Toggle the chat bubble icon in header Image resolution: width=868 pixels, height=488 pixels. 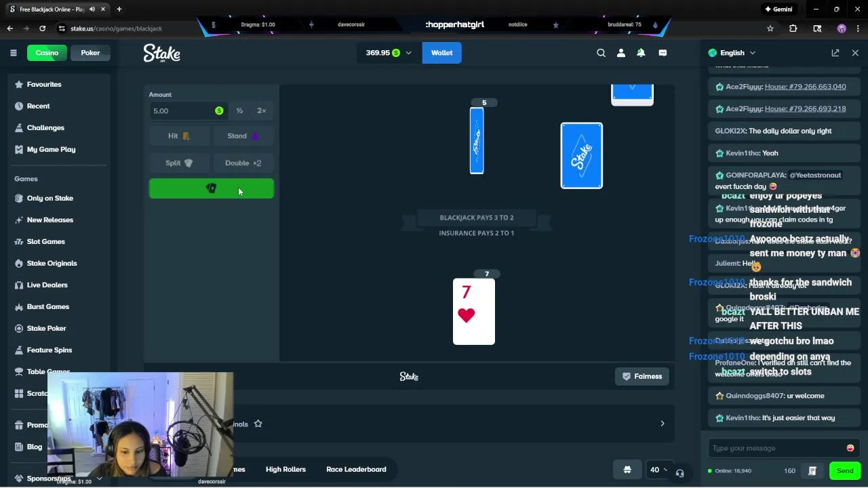point(663,53)
